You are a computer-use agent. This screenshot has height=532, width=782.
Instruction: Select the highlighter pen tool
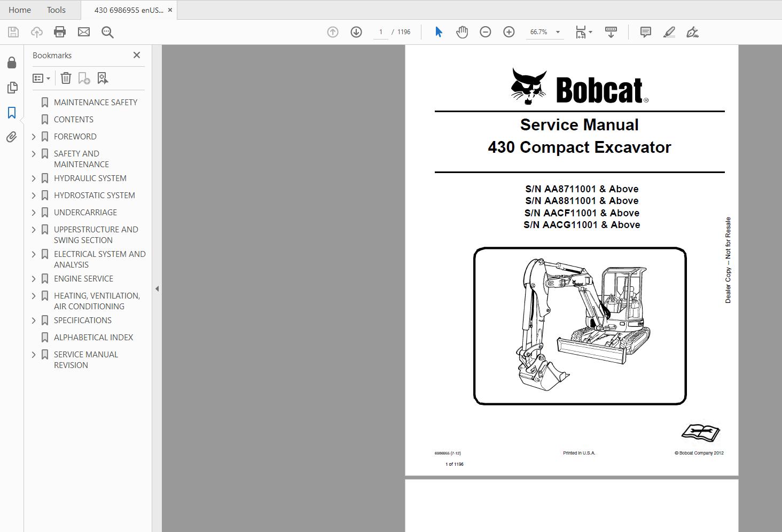pos(669,32)
